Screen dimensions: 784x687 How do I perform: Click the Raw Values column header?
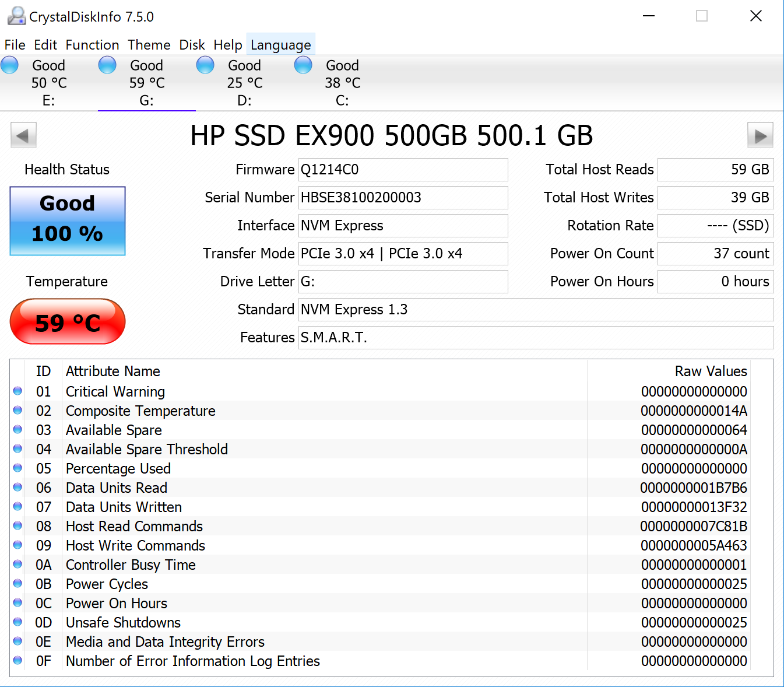point(710,371)
